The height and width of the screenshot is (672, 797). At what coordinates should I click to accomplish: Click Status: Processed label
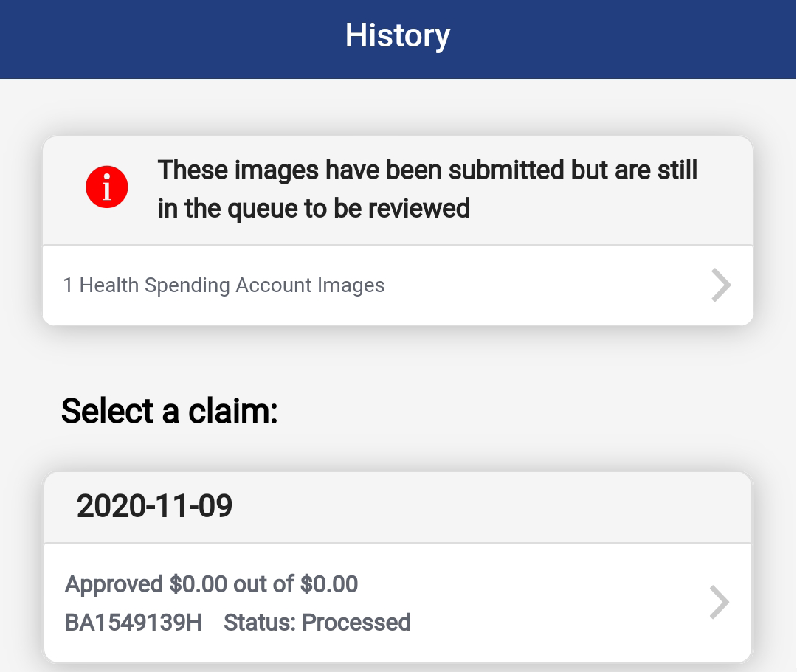(317, 623)
